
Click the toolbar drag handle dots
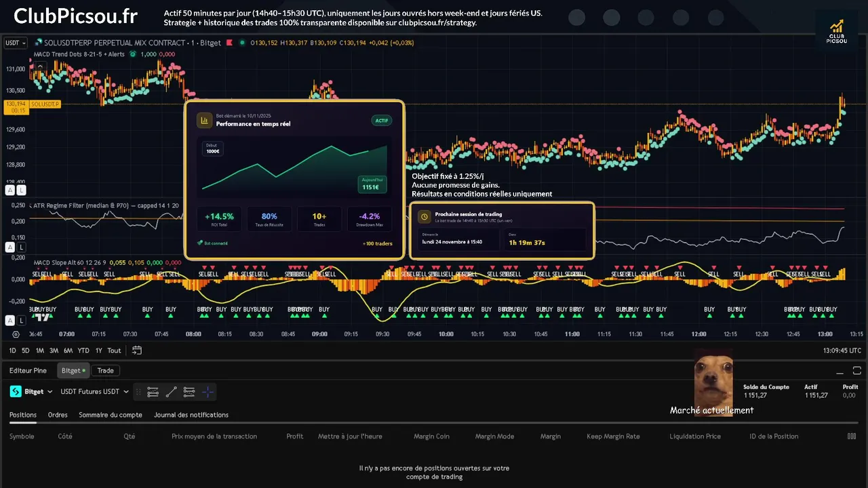tap(139, 392)
